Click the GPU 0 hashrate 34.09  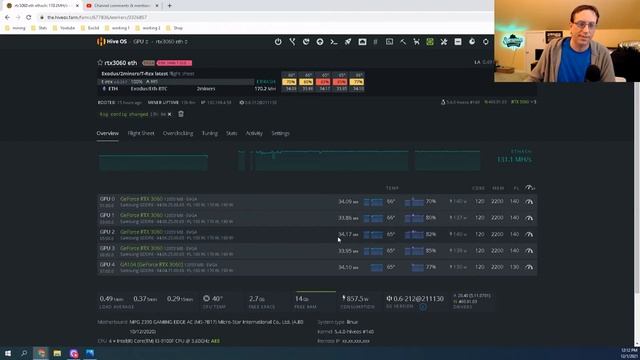(x=348, y=202)
